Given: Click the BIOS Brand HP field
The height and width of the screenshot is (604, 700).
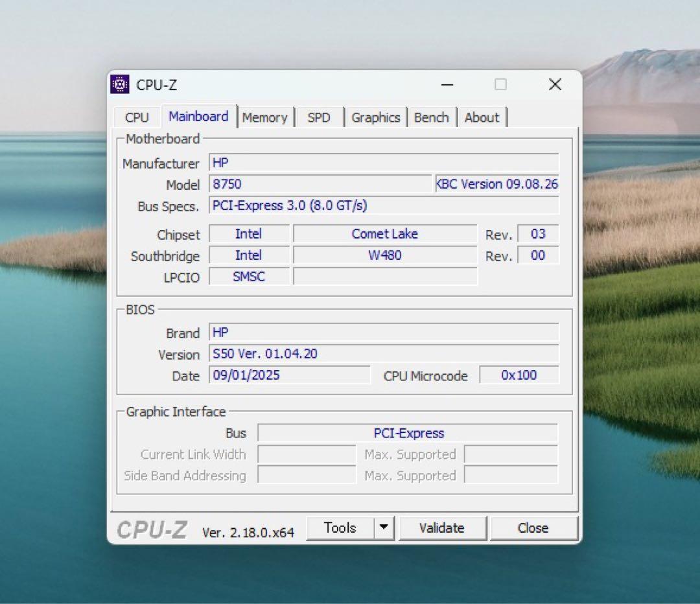Looking at the screenshot, I should pyautogui.click(x=384, y=332).
